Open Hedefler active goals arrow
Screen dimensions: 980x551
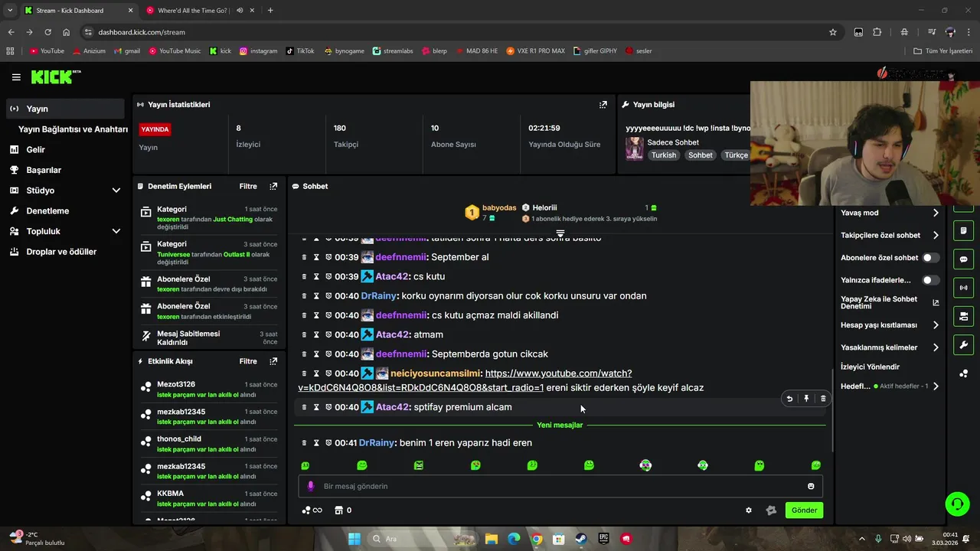pyautogui.click(x=936, y=386)
